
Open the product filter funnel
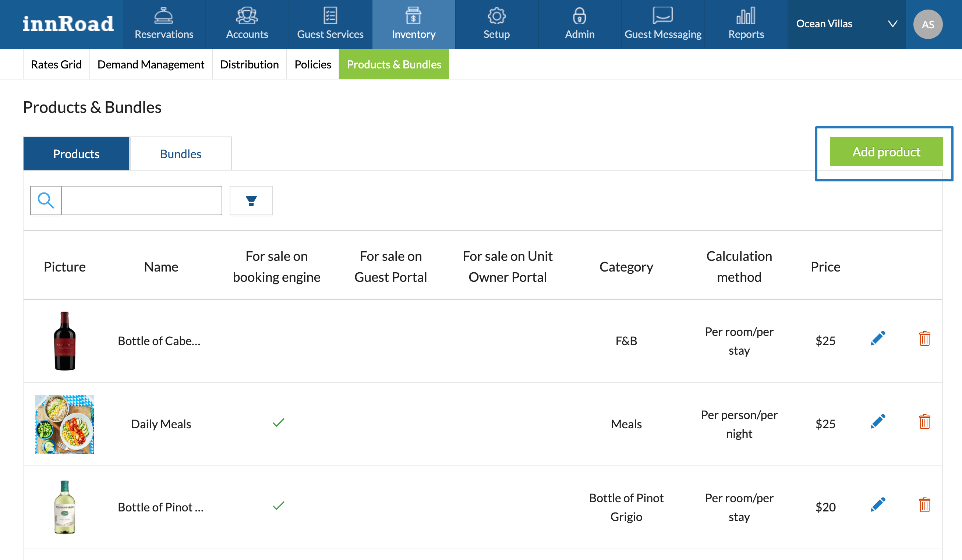(251, 201)
